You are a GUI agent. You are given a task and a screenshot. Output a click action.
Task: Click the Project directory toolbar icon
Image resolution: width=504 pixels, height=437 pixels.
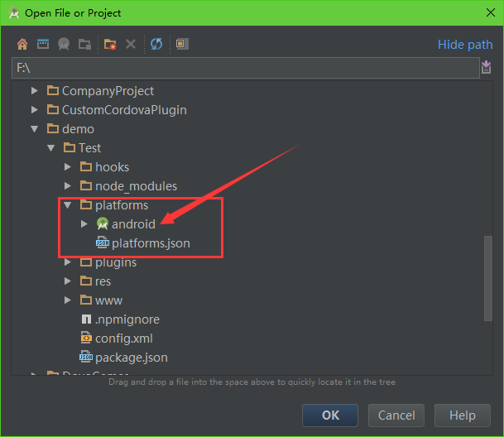tap(64, 44)
